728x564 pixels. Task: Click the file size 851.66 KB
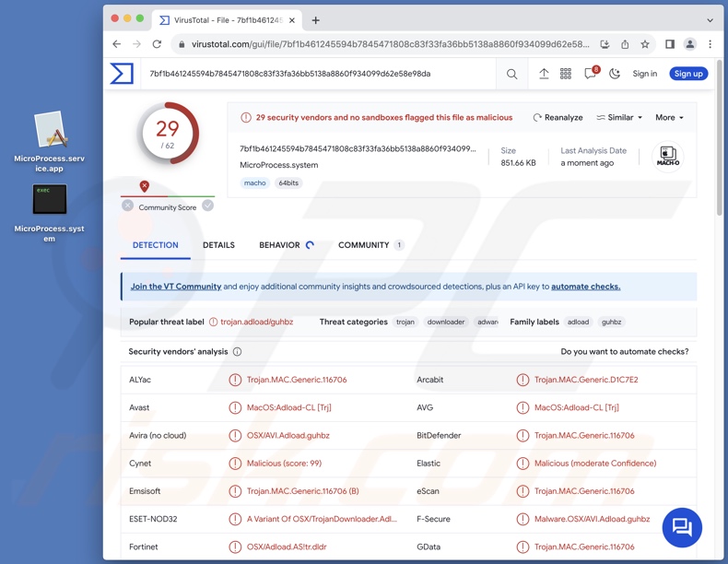click(x=518, y=163)
